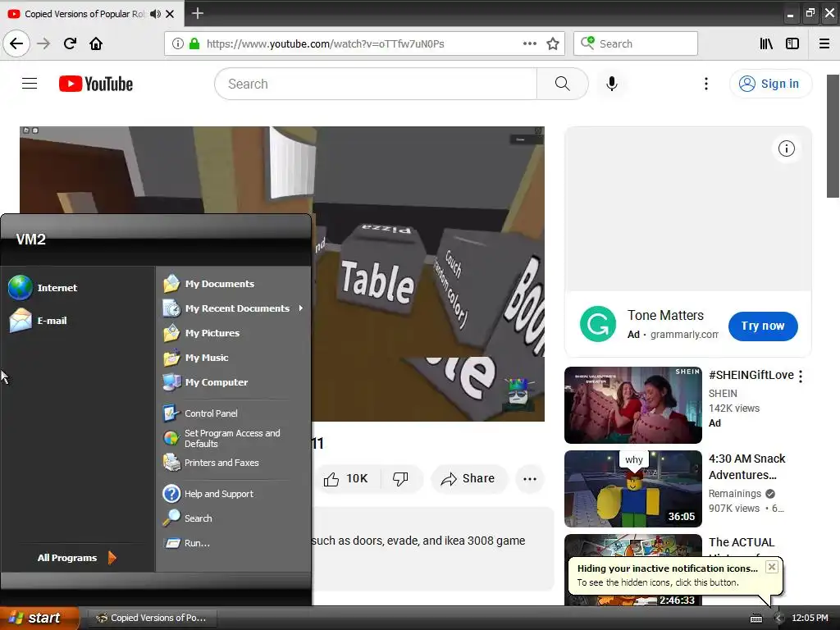840x630 pixels.
Task: Focus the browser Search box
Action: point(636,43)
